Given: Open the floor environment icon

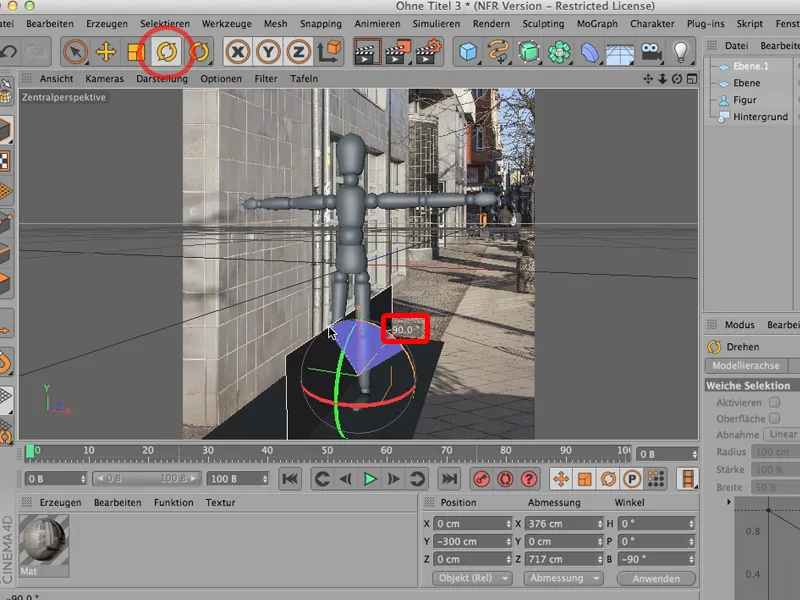Looking at the screenshot, I should point(620,52).
